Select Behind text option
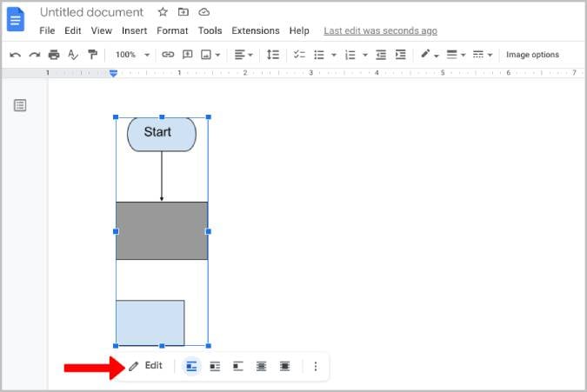The width and height of the screenshot is (587, 392). click(261, 366)
